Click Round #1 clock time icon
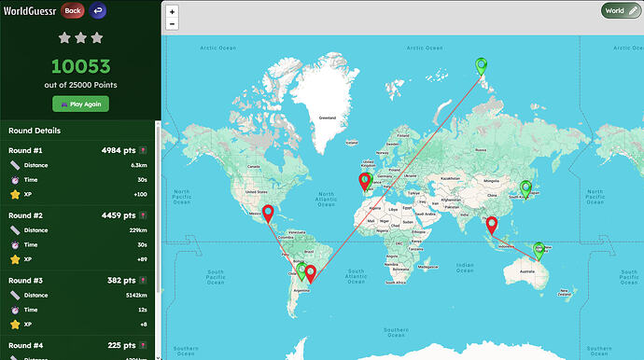Viewport: 644px width, 360px height. click(x=15, y=180)
